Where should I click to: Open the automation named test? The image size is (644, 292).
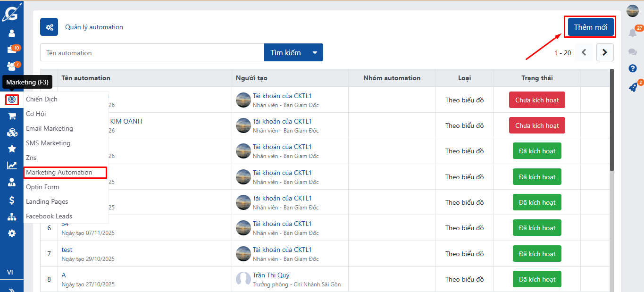[x=67, y=250]
